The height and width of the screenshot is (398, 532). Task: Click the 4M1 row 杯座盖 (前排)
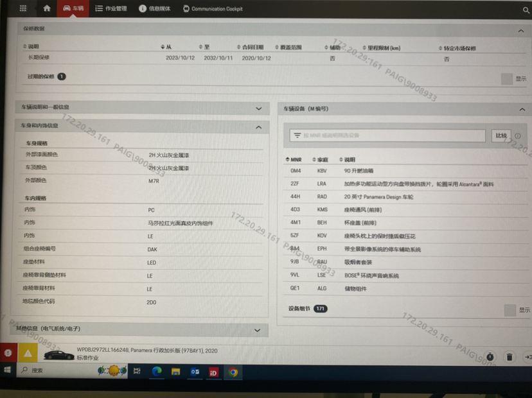click(405, 222)
